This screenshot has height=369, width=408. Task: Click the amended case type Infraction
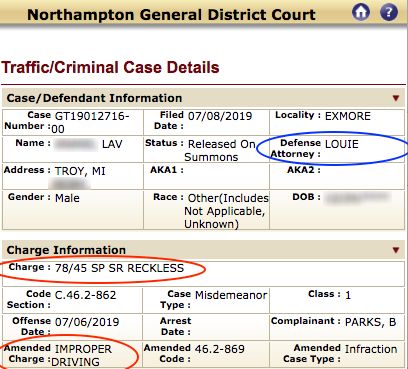click(371, 349)
